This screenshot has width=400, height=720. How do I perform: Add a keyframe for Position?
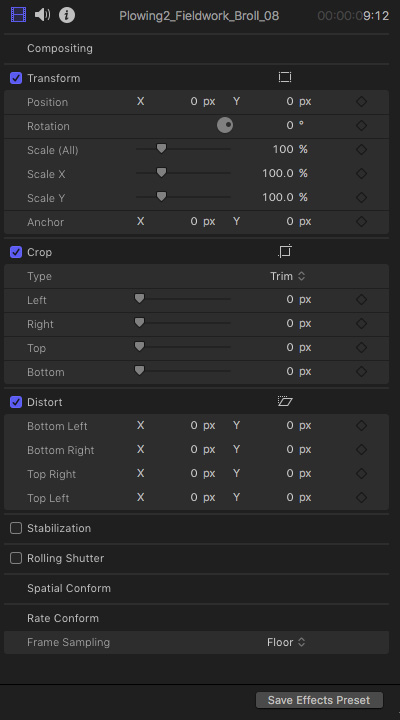click(x=361, y=101)
